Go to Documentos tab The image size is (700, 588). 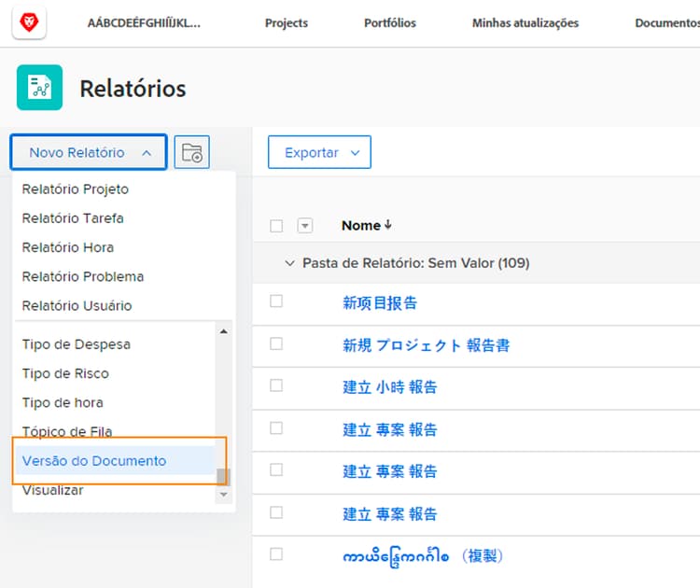point(667,22)
